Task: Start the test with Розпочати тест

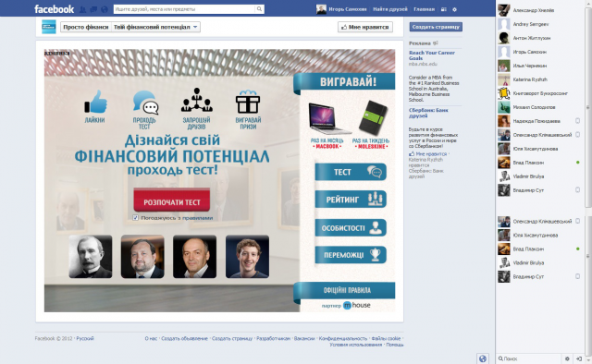Action: click(x=172, y=200)
